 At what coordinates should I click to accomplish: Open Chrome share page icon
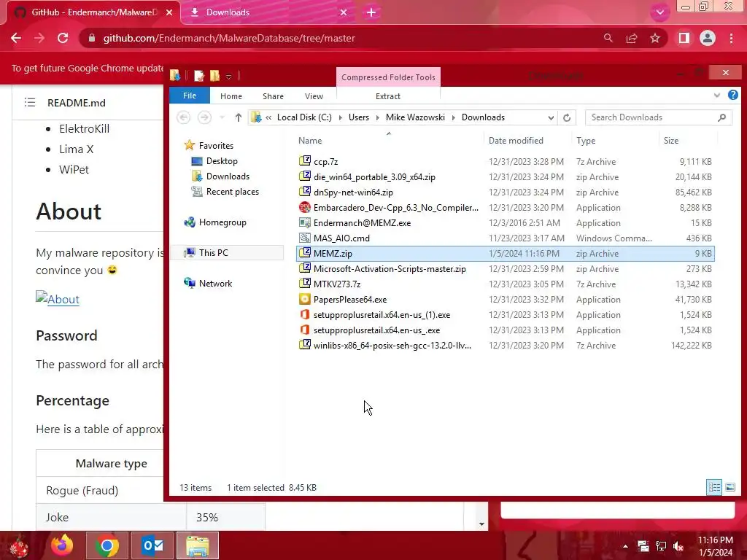pos(632,38)
